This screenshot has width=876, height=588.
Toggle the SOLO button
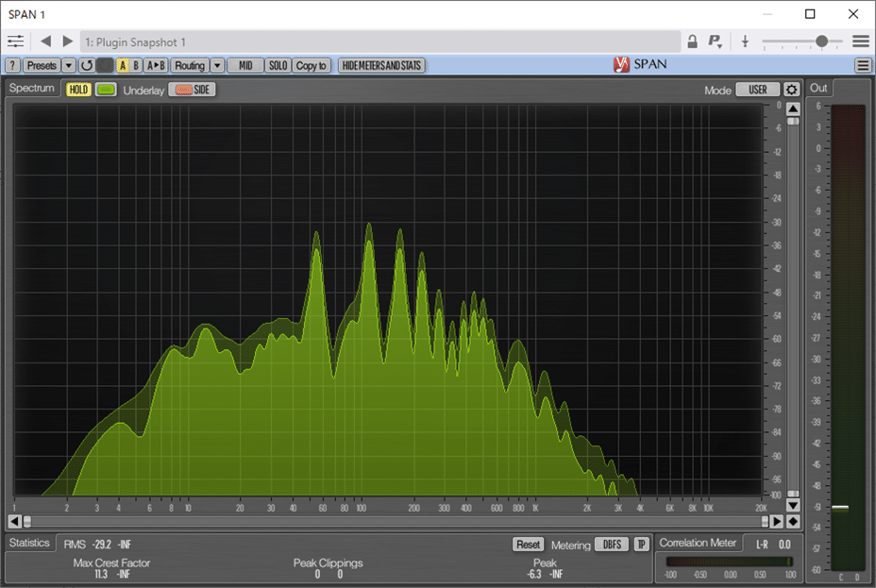278,65
